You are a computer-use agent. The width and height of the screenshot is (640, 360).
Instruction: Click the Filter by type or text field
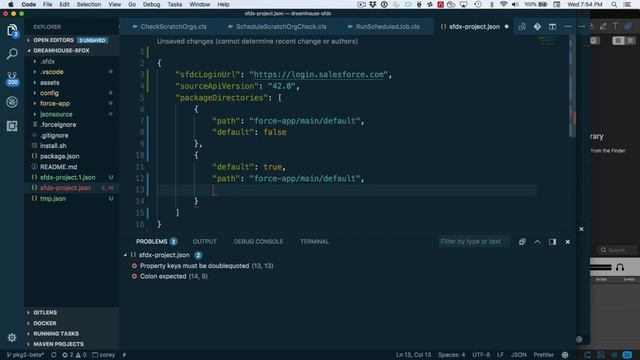point(473,242)
